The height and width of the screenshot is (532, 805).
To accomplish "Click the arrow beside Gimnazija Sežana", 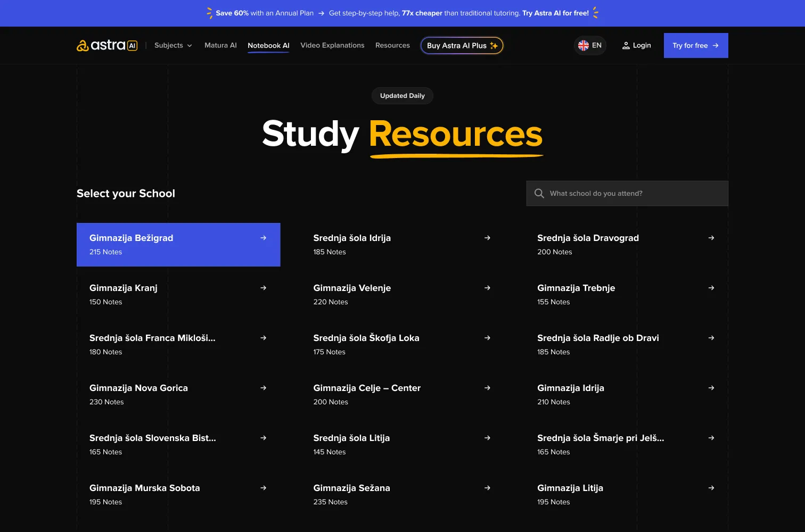I will click(487, 488).
